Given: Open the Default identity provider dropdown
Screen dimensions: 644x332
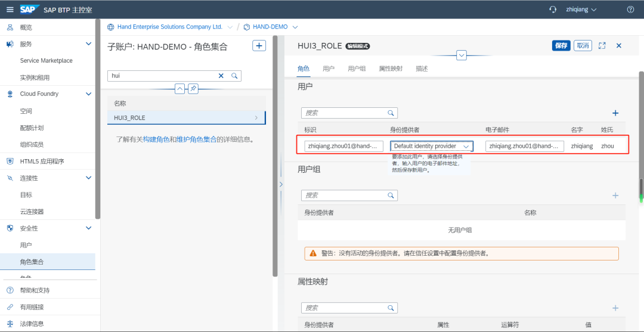Looking at the screenshot, I should click(x=431, y=146).
